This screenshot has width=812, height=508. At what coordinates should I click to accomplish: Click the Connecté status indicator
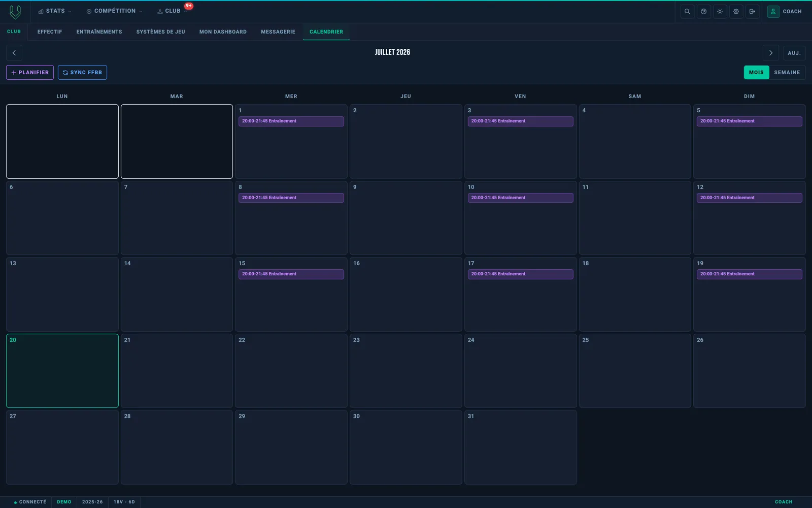tap(30, 502)
